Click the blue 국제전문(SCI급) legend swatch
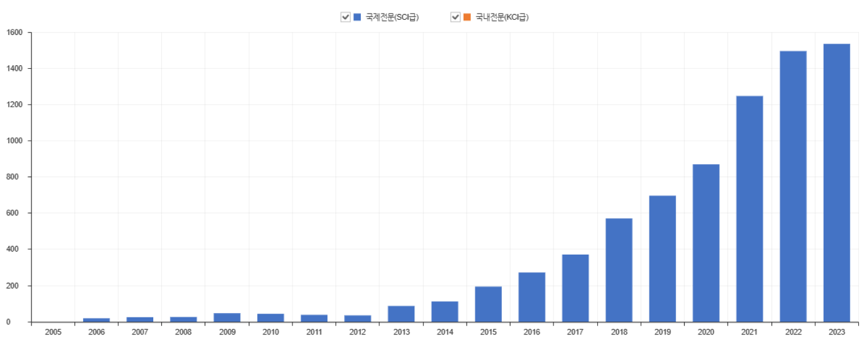The image size is (868, 345). click(x=357, y=17)
